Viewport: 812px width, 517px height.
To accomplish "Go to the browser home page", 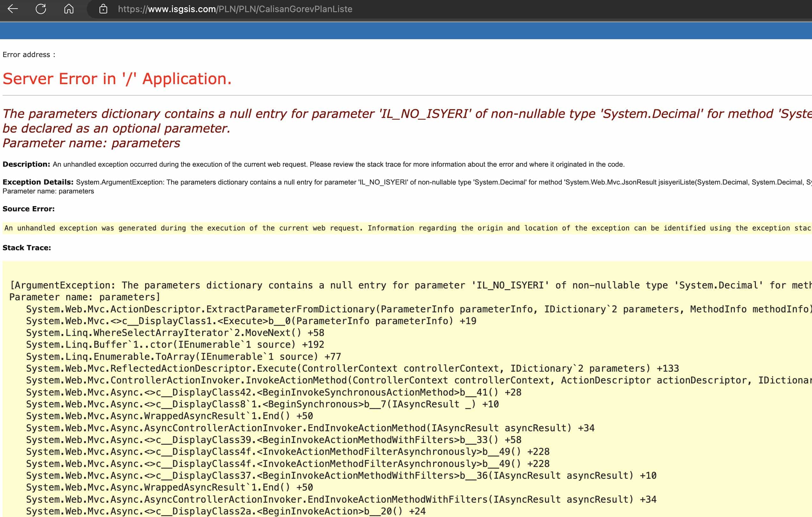I will [69, 9].
